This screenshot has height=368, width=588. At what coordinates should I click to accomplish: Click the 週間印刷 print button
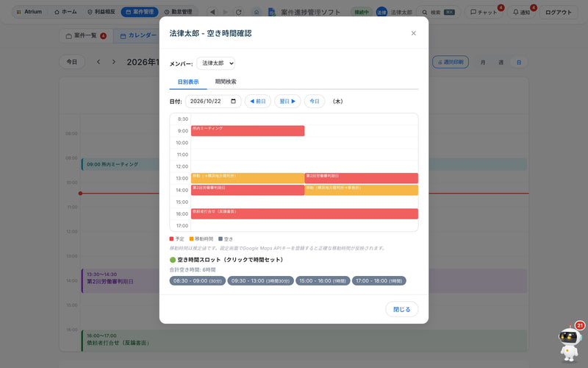click(x=451, y=62)
